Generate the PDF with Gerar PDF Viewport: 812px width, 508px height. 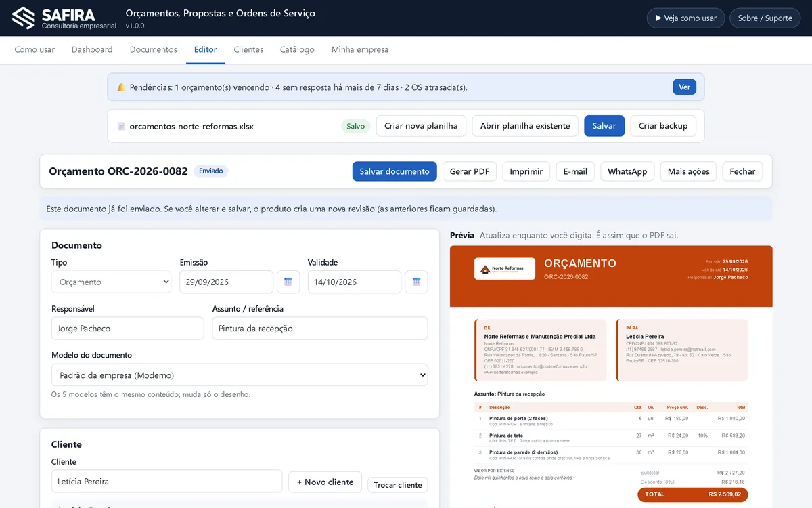pos(470,171)
